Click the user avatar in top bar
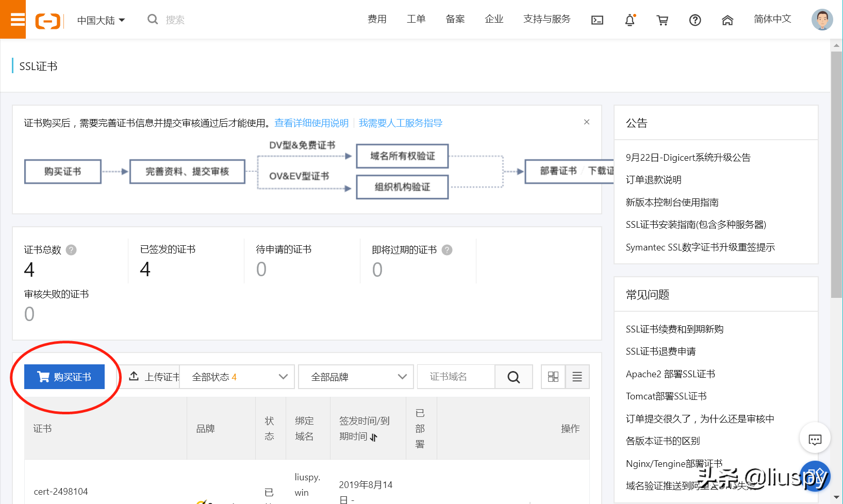 (x=822, y=20)
